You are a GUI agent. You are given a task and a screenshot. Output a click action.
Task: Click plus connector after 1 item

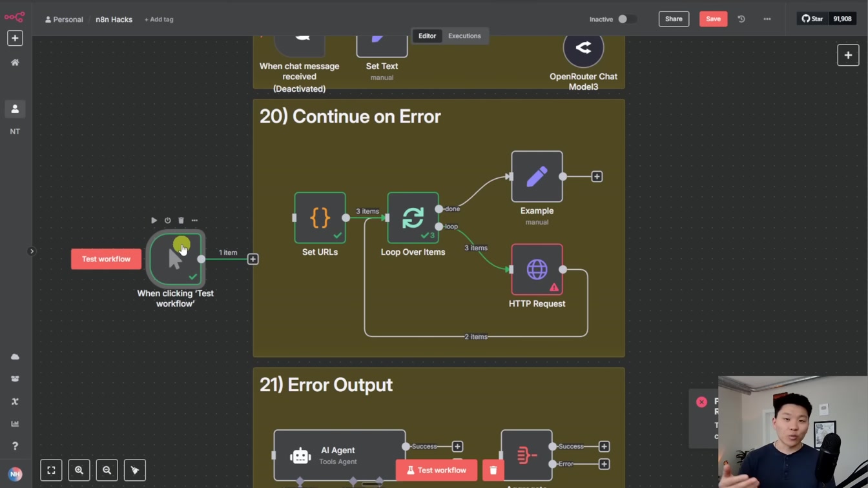pos(253,259)
